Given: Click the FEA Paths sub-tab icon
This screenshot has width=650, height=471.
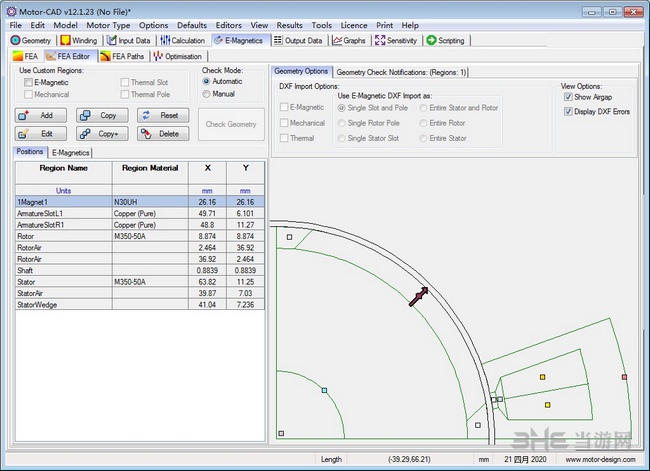Looking at the screenshot, I should (105, 56).
